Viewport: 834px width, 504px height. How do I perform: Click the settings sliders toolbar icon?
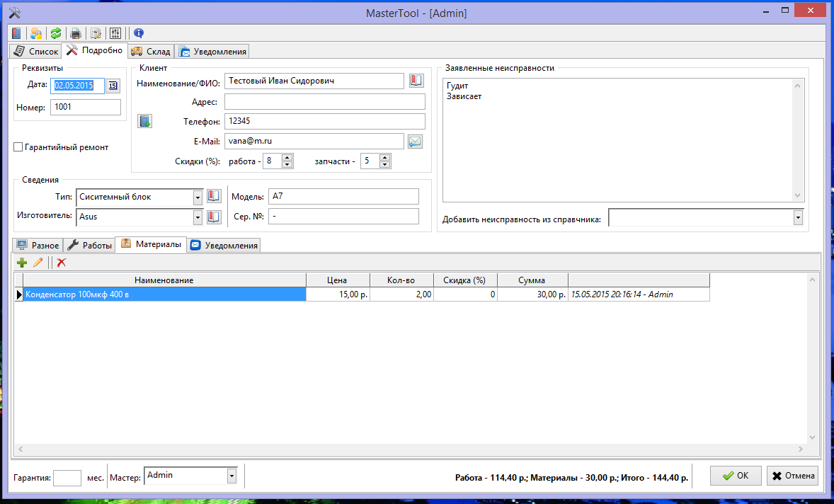click(115, 33)
